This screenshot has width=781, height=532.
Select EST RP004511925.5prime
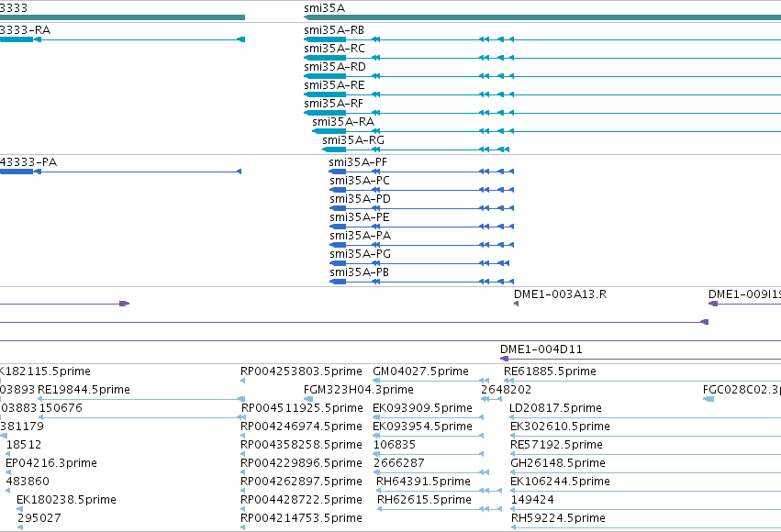pos(302,408)
